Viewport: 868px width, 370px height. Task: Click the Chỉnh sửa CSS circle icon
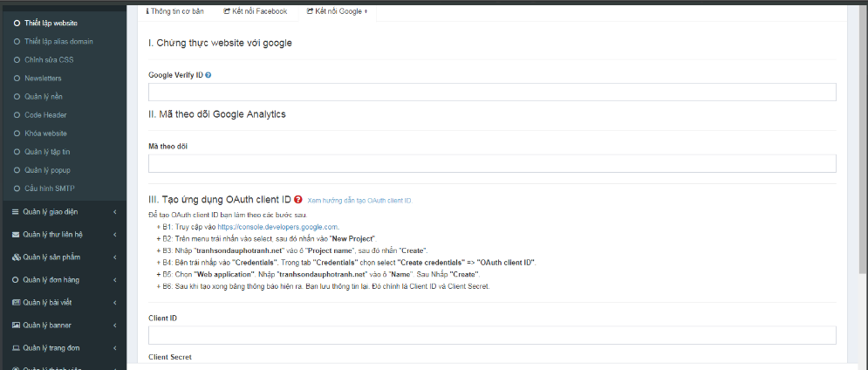[x=17, y=60]
